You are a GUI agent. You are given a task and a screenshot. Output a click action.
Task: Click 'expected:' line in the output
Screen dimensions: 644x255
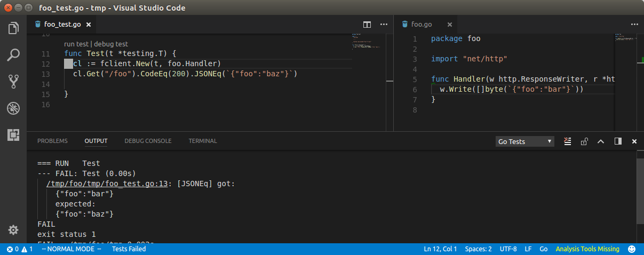[75, 204]
